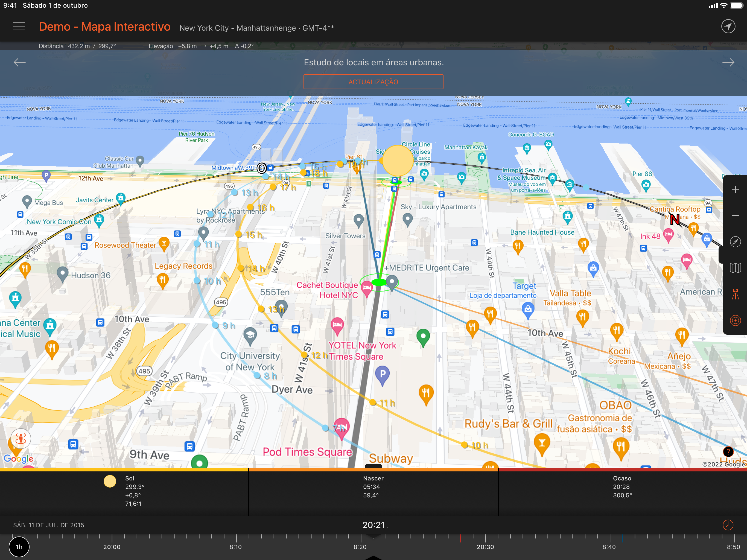Image resolution: width=747 pixels, height=560 pixels.
Task: Tap the black question mark help icon
Action: pos(728,451)
